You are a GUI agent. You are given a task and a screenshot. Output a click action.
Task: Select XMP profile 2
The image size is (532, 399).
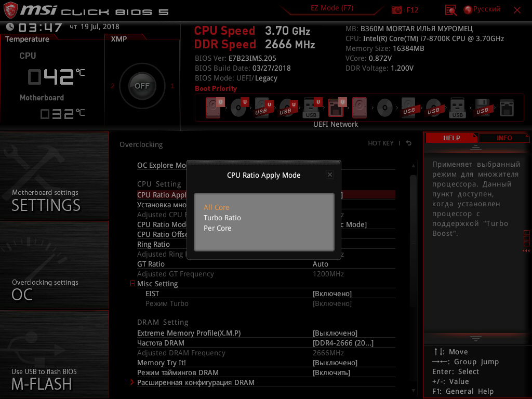click(112, 86)
